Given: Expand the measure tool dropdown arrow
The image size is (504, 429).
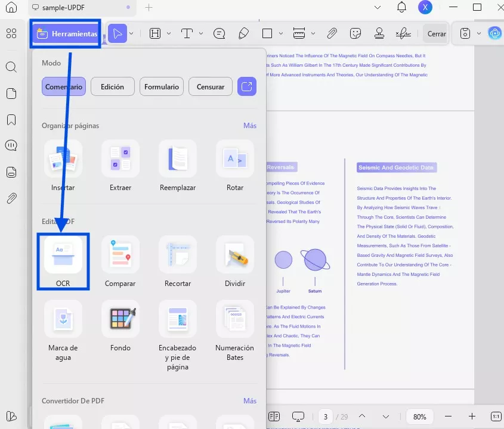Looking at the screenshot, I should [313, 33].
